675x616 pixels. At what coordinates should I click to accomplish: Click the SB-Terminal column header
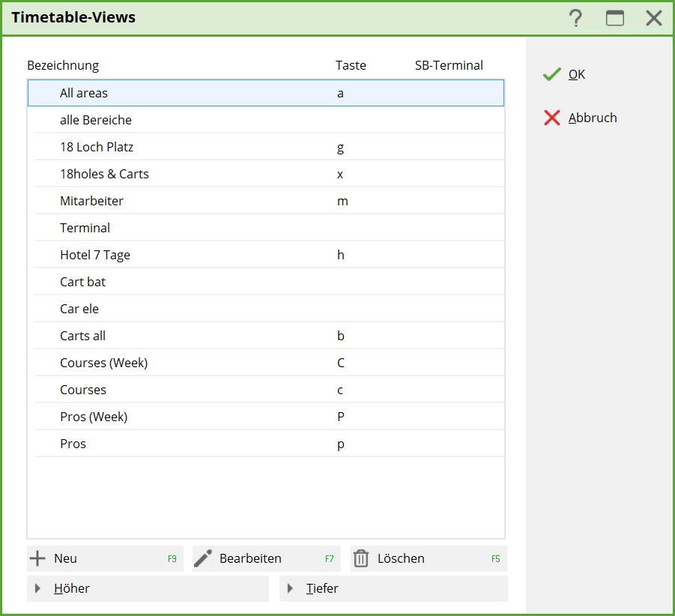tap(449, 65)
